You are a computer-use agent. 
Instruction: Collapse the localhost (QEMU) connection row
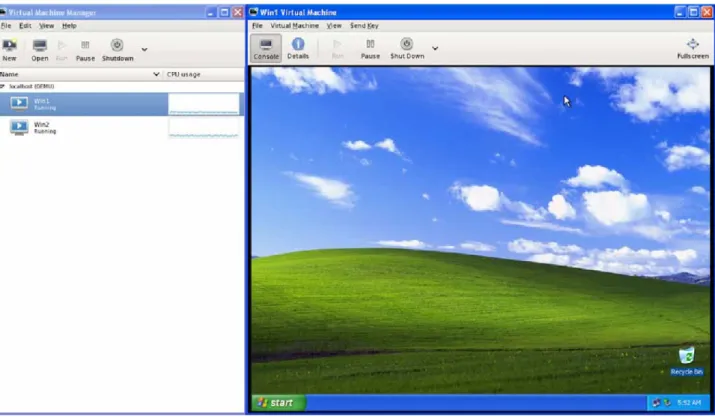click(2, 86)
